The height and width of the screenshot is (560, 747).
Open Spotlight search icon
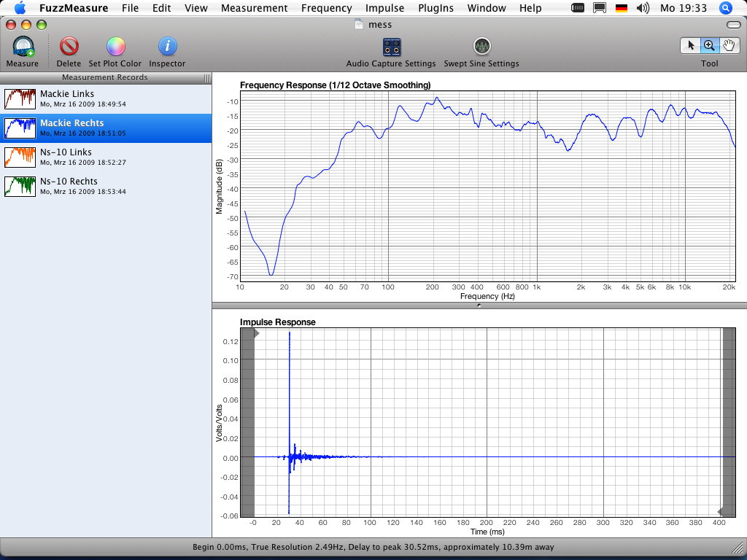[726, 8]
